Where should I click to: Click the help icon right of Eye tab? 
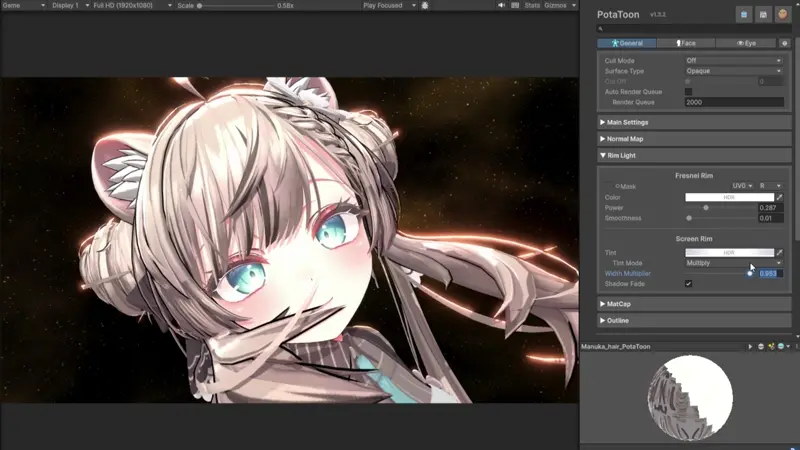785,43
